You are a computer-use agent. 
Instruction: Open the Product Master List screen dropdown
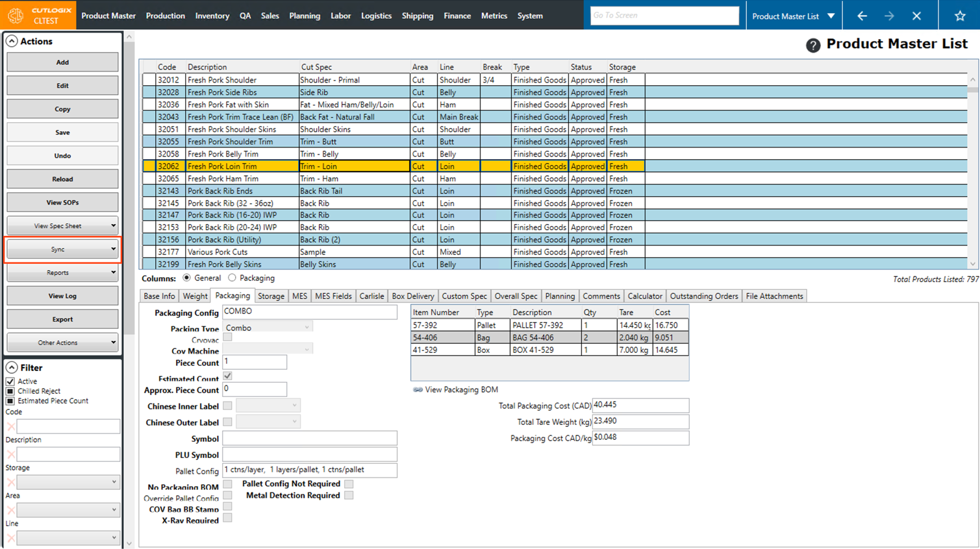pyautogui.click(x=831, y=16)
